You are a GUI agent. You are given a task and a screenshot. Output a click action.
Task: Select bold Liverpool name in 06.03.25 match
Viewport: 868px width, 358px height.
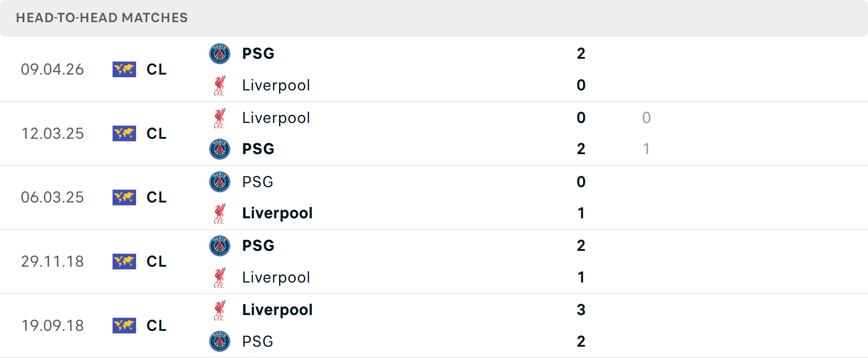[x=277, y=213]
